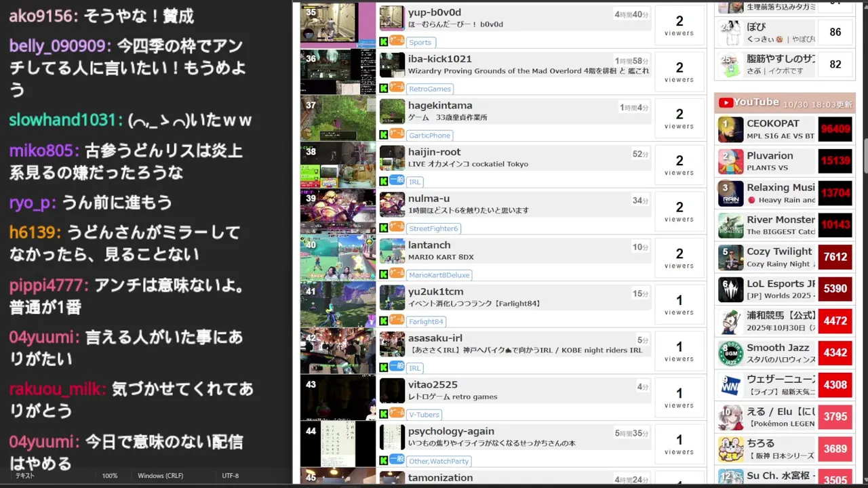Click ryo_p chat message 'うん前に進もう'
Image resolution: width=868 pixels, height=488 pixels.
click(x=117, y=203)
